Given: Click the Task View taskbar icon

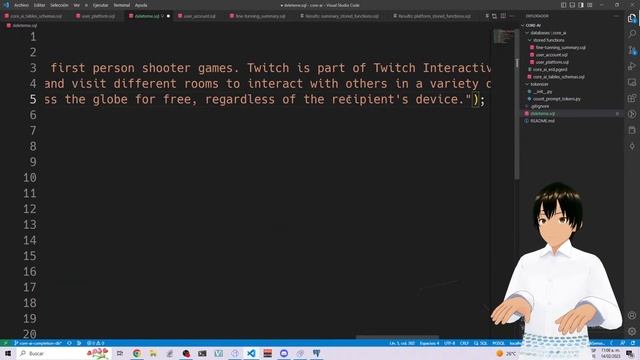Looking at the screenshot, I should click(x=120, y=353).
